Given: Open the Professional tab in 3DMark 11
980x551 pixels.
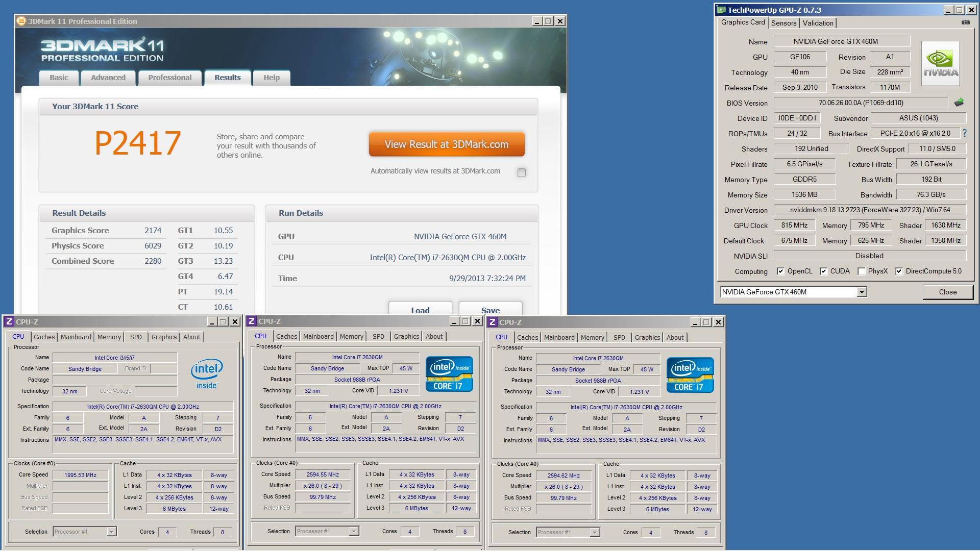Looking at the screenshot, I should pyautogui.click(x=170, y=78).
